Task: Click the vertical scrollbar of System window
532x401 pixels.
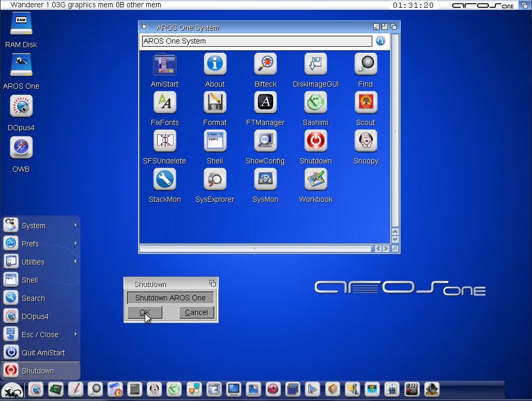Action: 395,130
